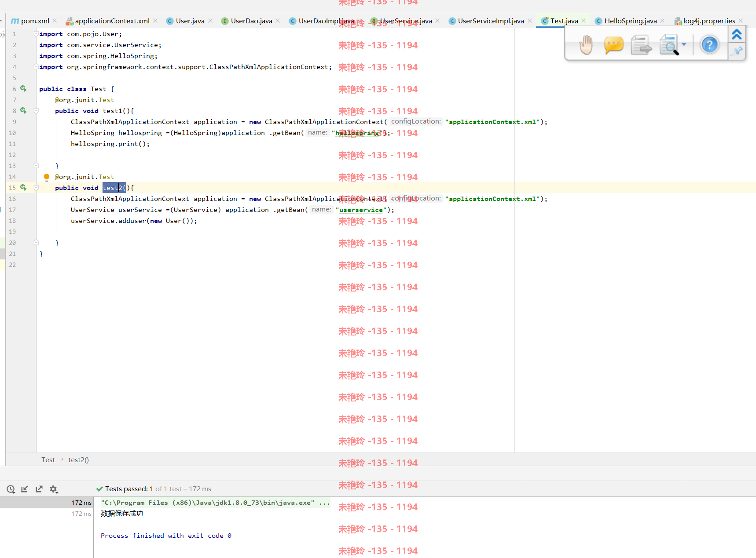This screenshot has width=756, height=558.
Task: Click the document export arrow icon
Action: 641,45
